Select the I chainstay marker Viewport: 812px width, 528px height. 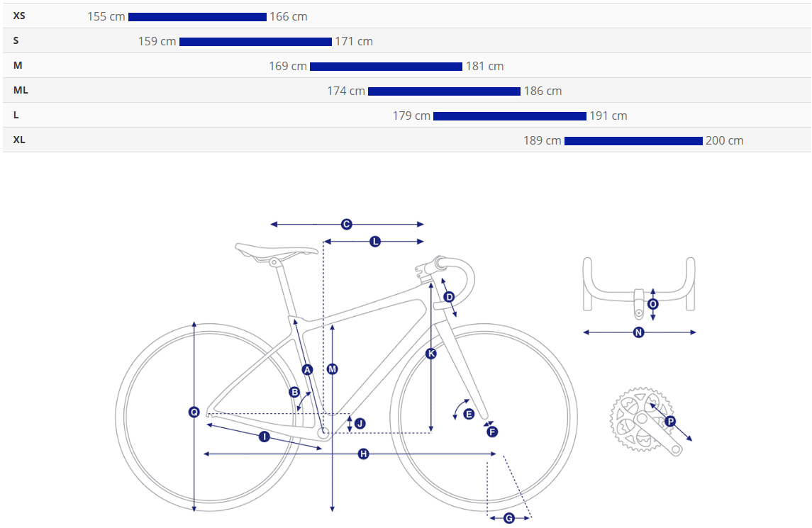(264, 437)
